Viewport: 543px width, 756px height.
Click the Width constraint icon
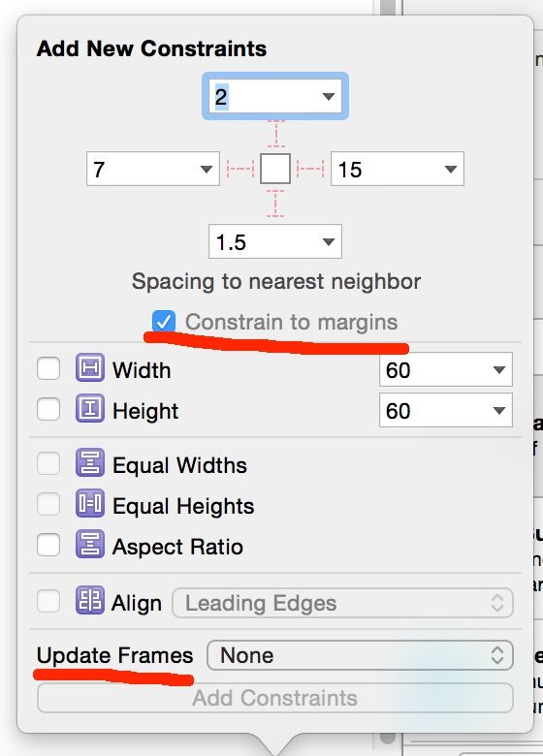click(x=90, y=368)
